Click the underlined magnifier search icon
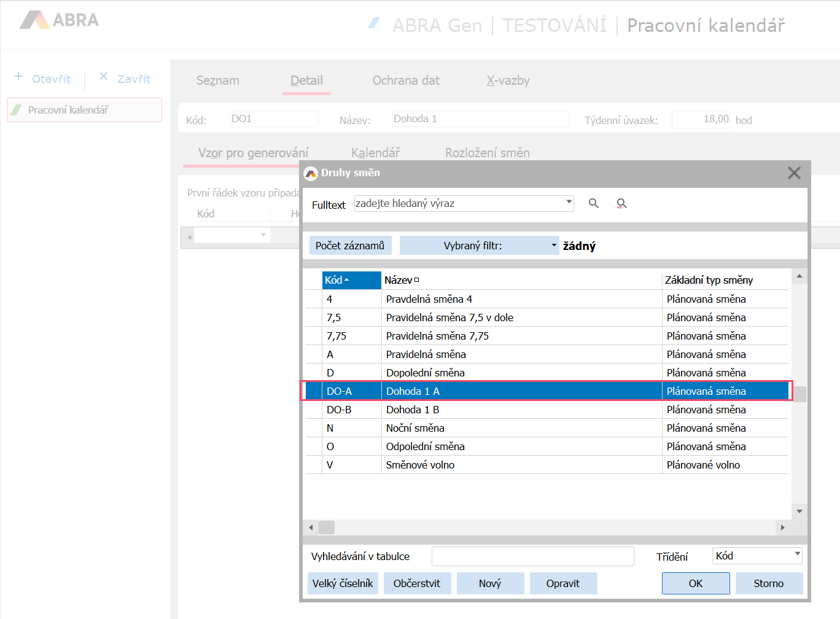Image resolution: width=840 pixels, height=619 pixels. coord(621,203)
